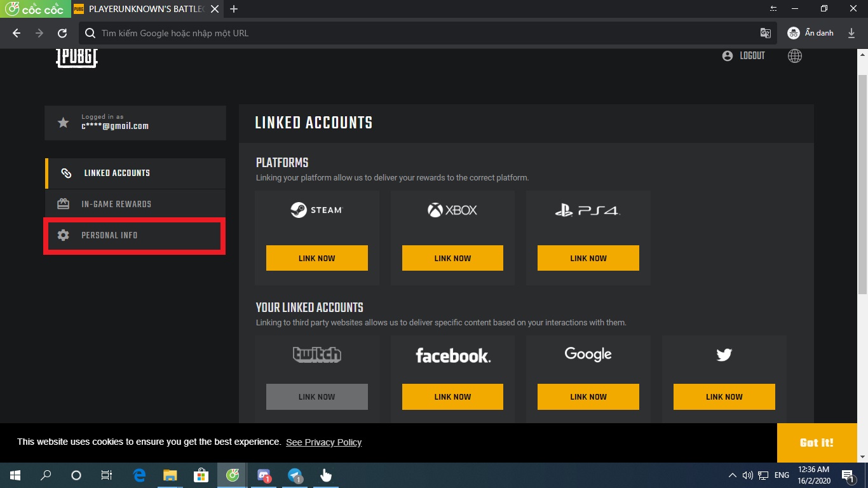Close the PLAYERUNKNOWN'S BATTLEGROUNDS tab
The width and height of the screenshot is (868, 488).
[215, 9]
